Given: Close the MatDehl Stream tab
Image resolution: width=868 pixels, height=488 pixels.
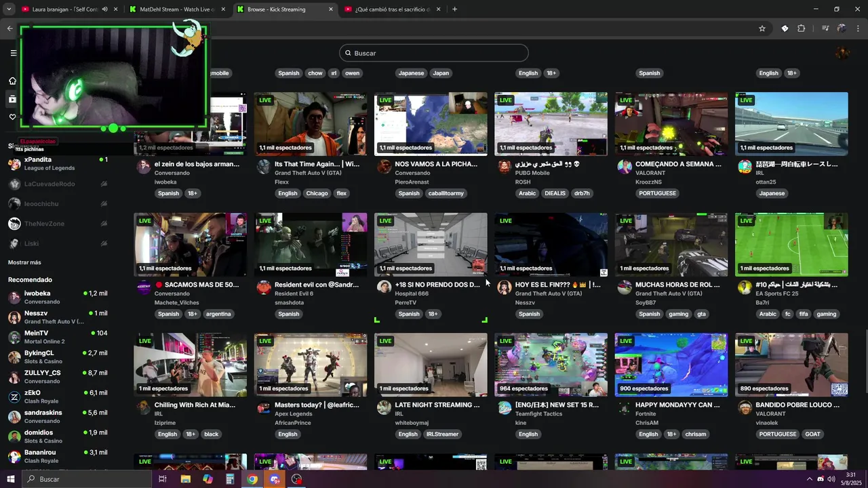Looking at the screenshot, I should (222, 9).
